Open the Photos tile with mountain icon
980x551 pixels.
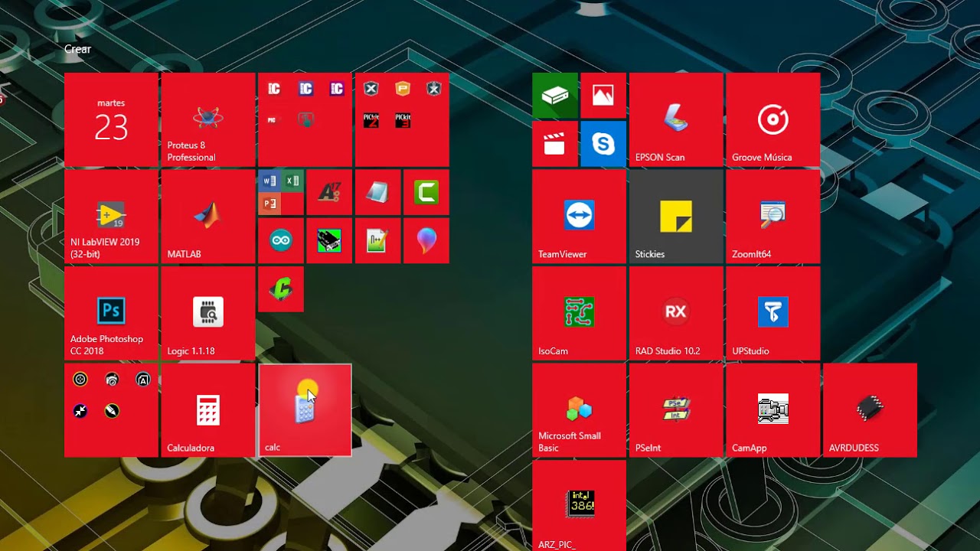[603, 96]
